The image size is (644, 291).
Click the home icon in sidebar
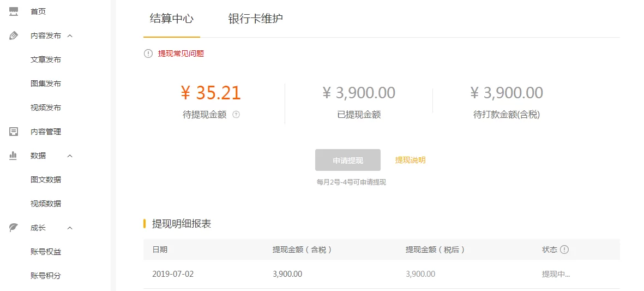pyautogui.click(x=14, y=11)
